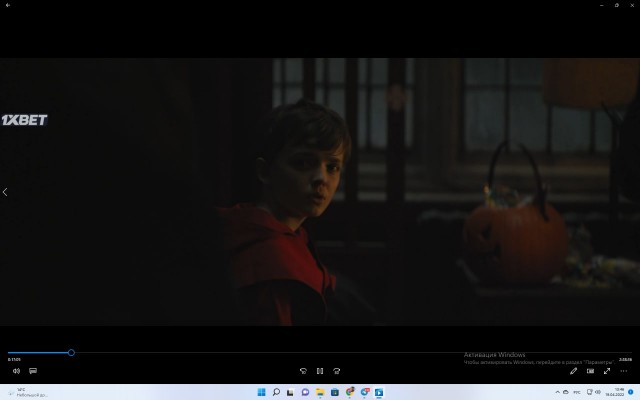The height and width of the screenshot is (400, 640).
Task: Click the total duration readout at the seek bar's right end
Action: point(625,360)
